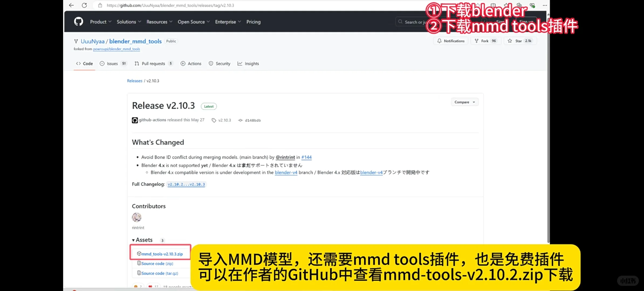This screenshot has width=644, height=291.
Task: Click the Notifications bell icon
Action: [440, 41]
